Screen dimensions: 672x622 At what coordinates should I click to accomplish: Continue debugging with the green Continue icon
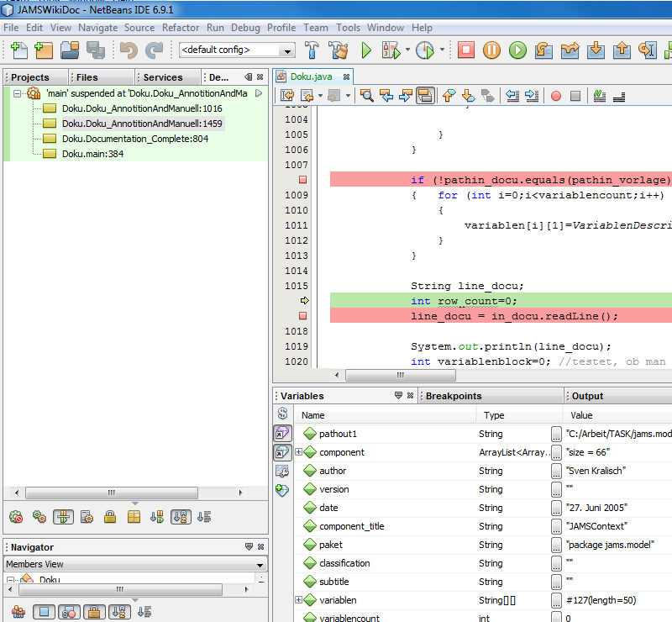point(517,50)
